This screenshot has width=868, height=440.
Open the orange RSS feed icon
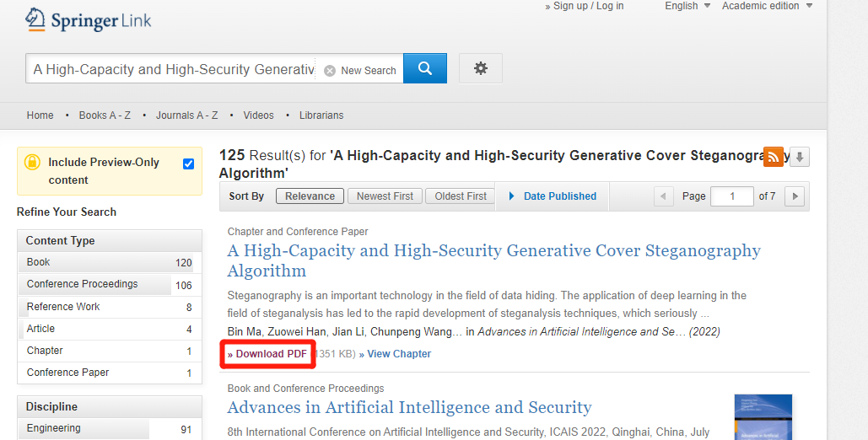(x=774, y=156)
